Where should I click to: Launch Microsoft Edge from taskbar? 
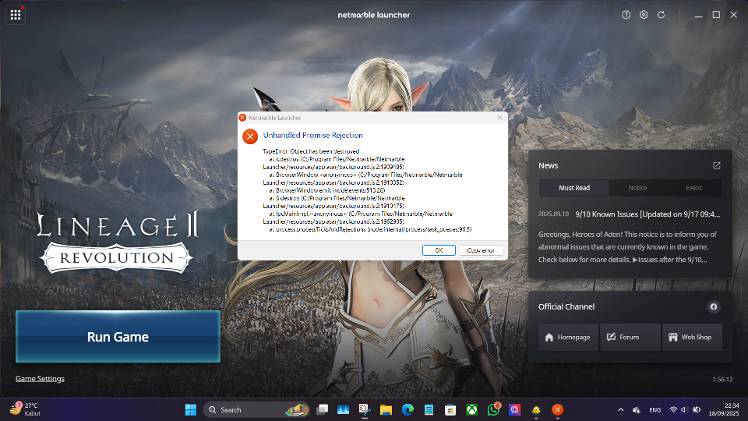(407, 410)
